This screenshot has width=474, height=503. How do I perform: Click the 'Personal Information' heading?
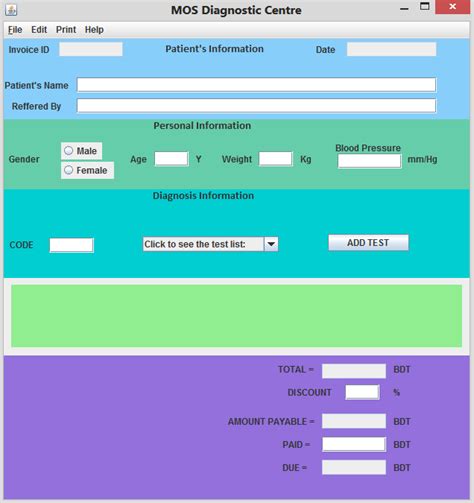click(202, 126)
